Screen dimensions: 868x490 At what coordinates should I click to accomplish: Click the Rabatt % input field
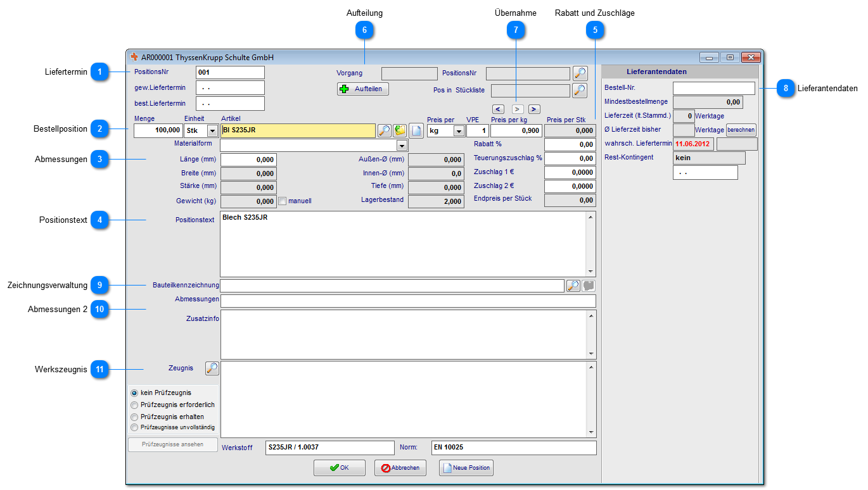pos(570,145)
